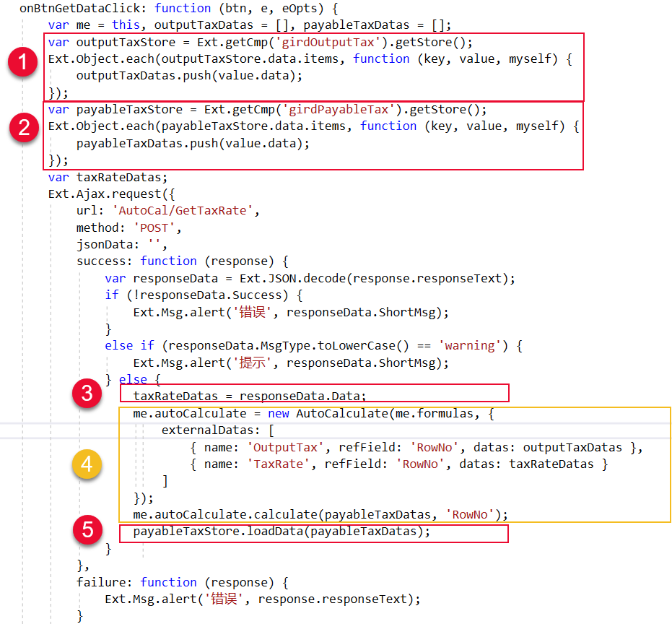Click the 'POST' method value
Screen dimensions: 672x624
click(x=157, y=227)
